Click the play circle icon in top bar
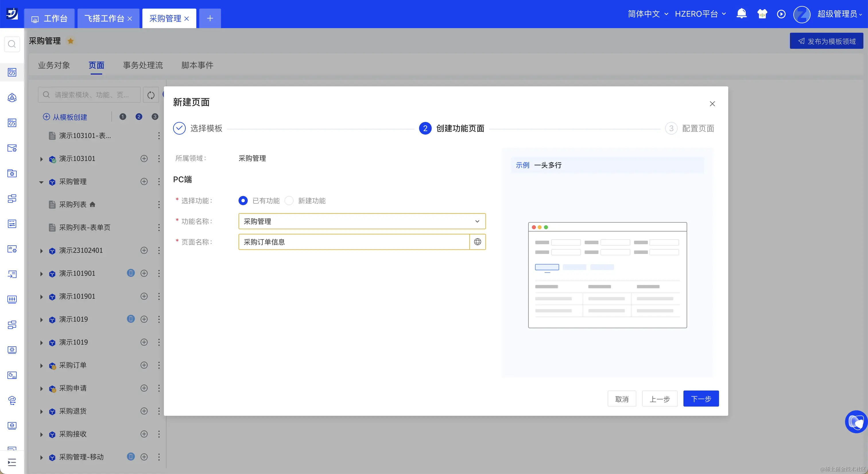 coord(781,14)
